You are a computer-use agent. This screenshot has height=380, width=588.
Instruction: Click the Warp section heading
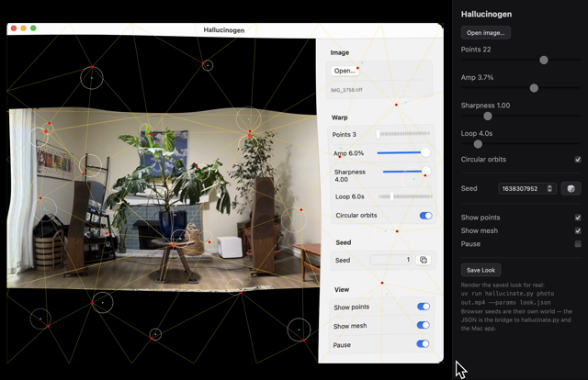tap(339, 117)
